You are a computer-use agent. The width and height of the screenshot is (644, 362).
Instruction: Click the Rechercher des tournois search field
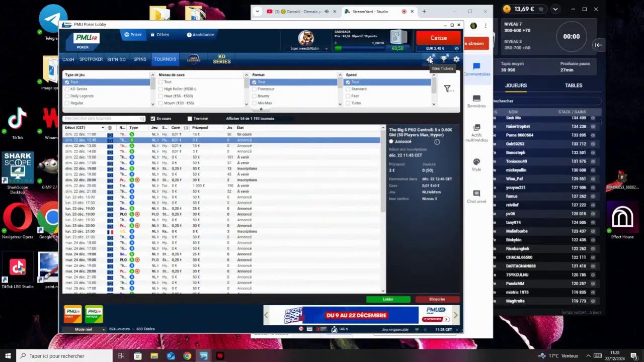[x=105, y=119]
